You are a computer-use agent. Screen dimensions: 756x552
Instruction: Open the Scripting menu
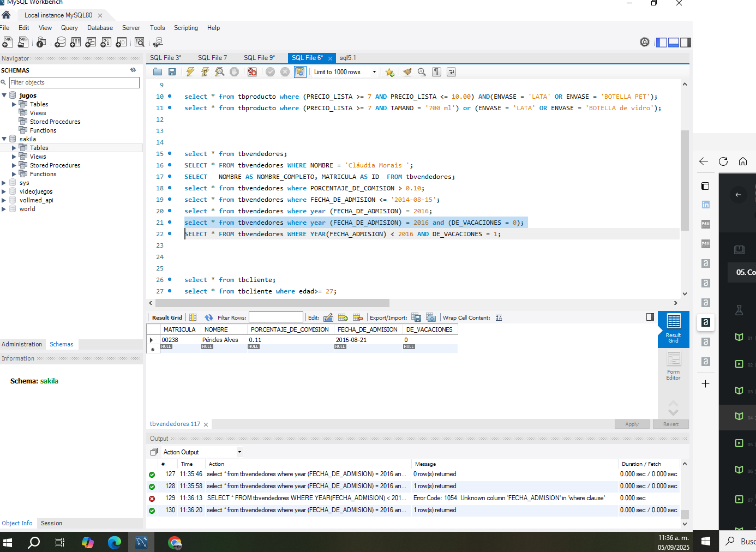186,28
